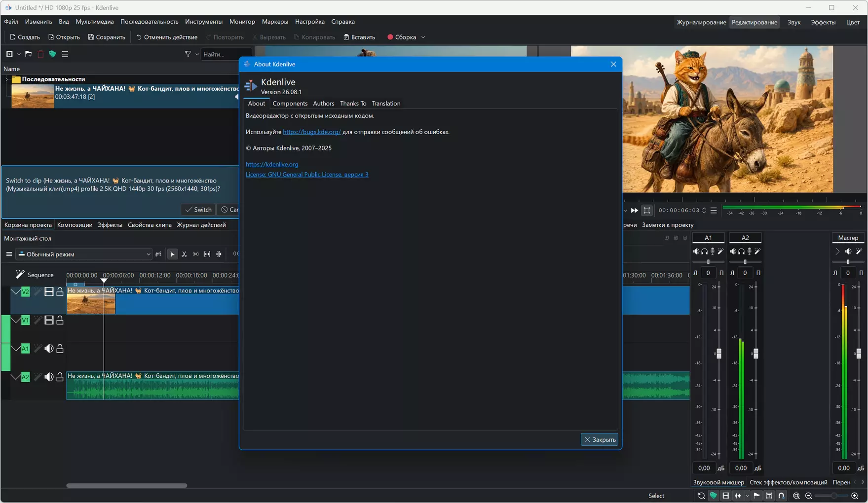This screenshot has height=503, width=868.
Task: Click the A2 mixer microphone record icon
Action: click(749, 251)
